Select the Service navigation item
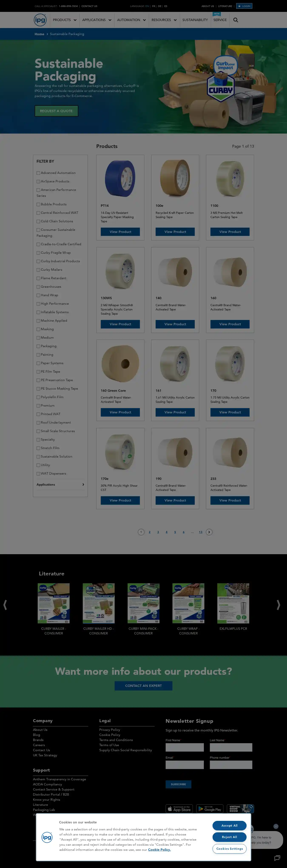Viewport: 287px width, 868px height. pos(220,20)
